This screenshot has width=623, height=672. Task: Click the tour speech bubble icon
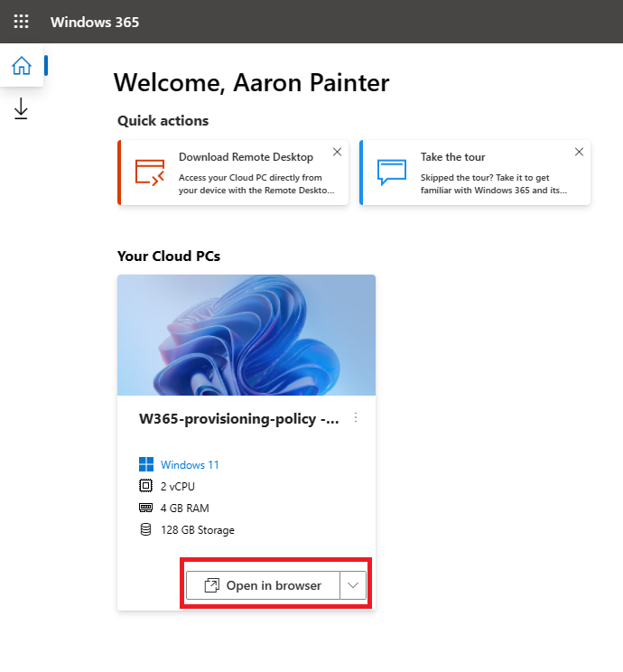point(392,173)
